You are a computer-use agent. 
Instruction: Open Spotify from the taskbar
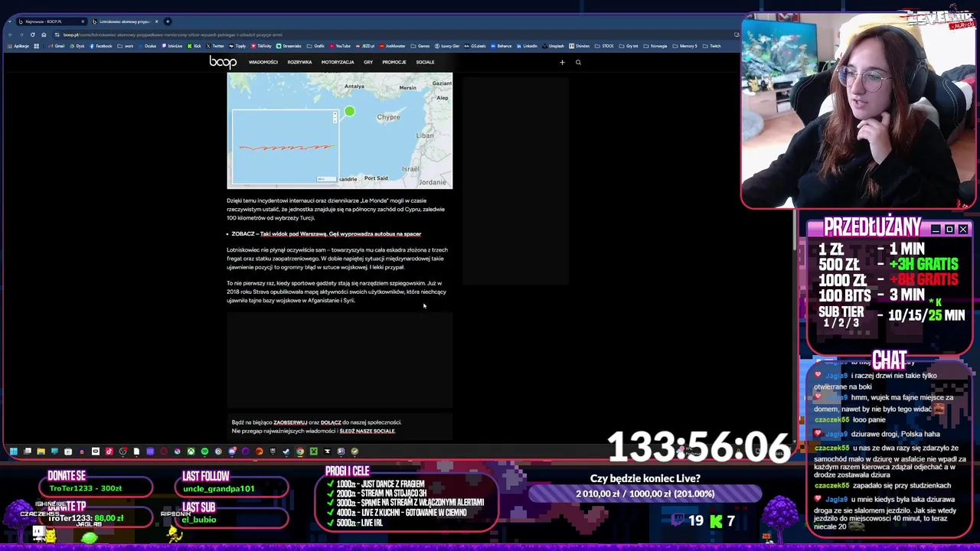[204, 452]
